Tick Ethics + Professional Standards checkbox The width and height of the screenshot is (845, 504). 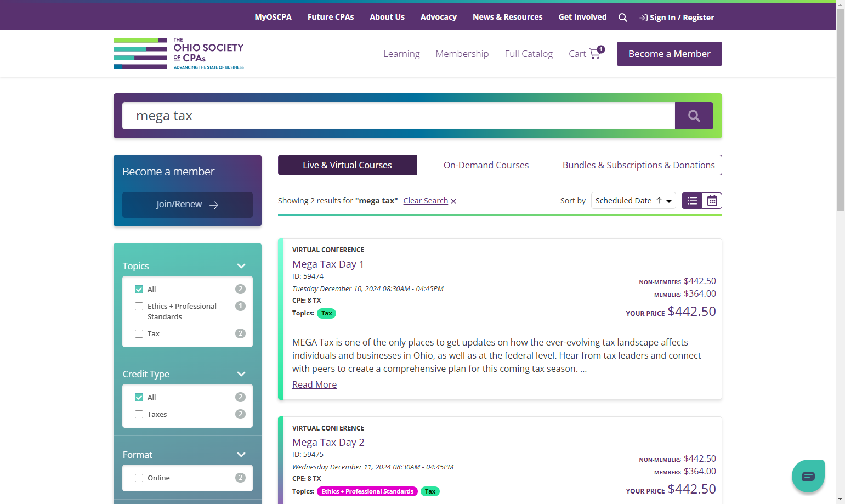click(139, 306)
